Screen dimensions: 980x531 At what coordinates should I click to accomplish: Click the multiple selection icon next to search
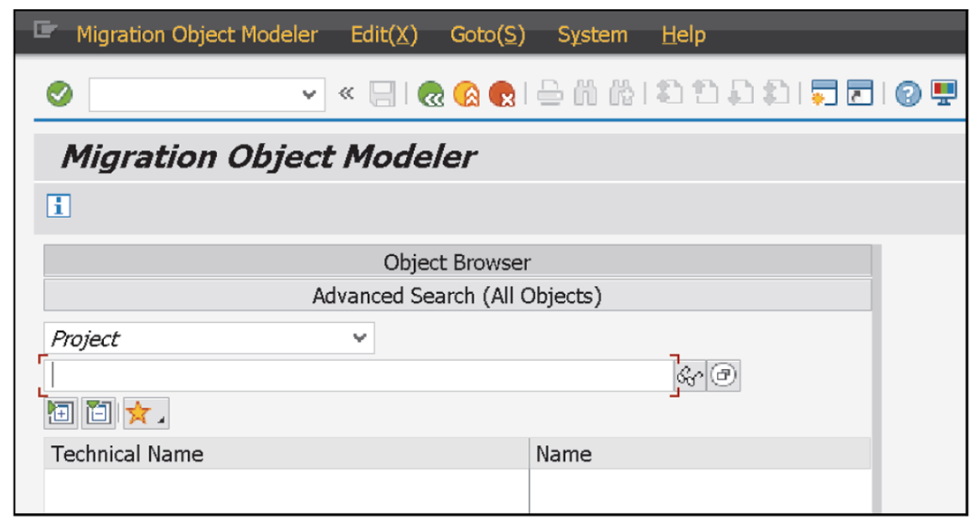point(722,375)
